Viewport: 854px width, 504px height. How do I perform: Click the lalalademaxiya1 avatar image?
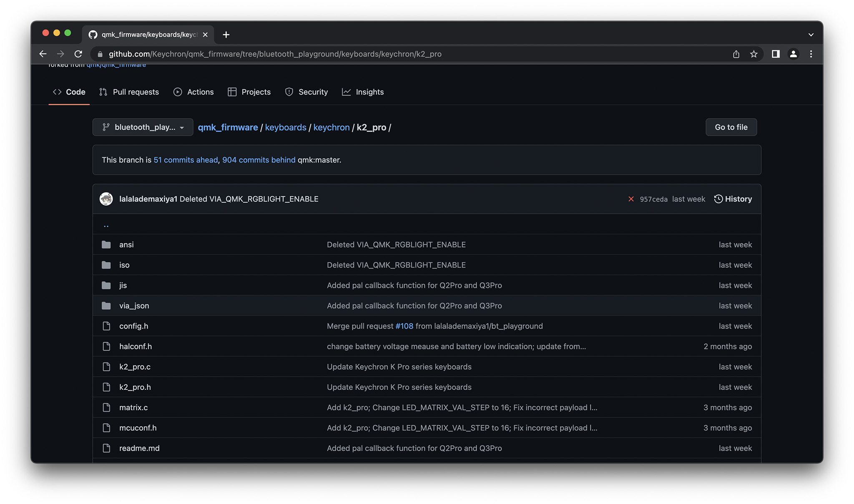click(106, 199)
